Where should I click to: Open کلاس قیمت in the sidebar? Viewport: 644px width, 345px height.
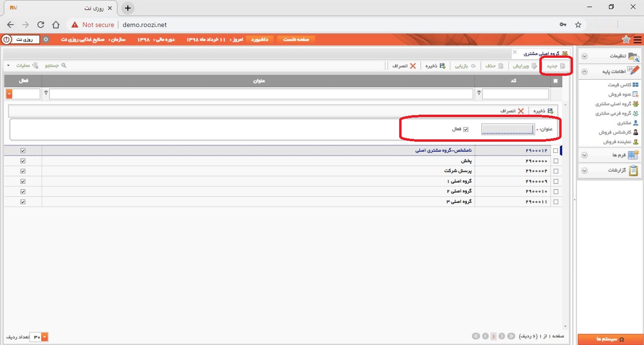pos(623,85)
